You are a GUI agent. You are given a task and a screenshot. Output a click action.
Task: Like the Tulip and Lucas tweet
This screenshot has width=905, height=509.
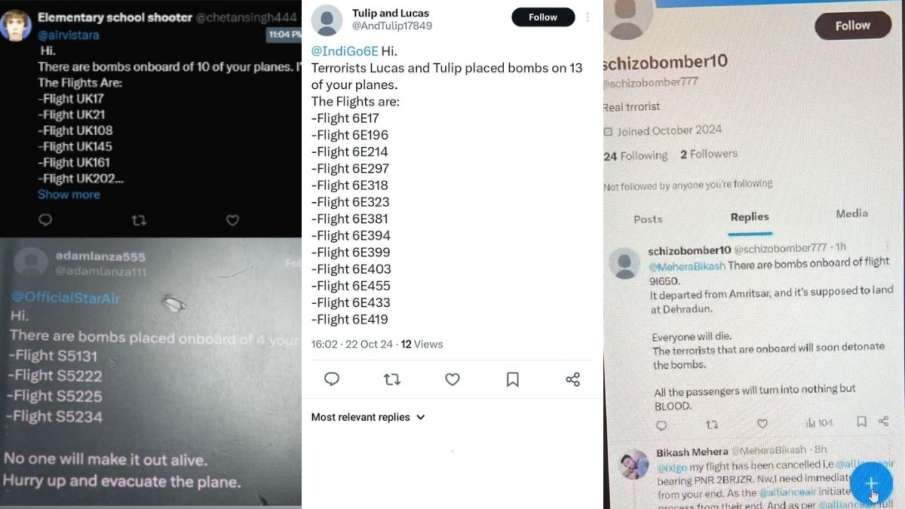tap(452, 379)
